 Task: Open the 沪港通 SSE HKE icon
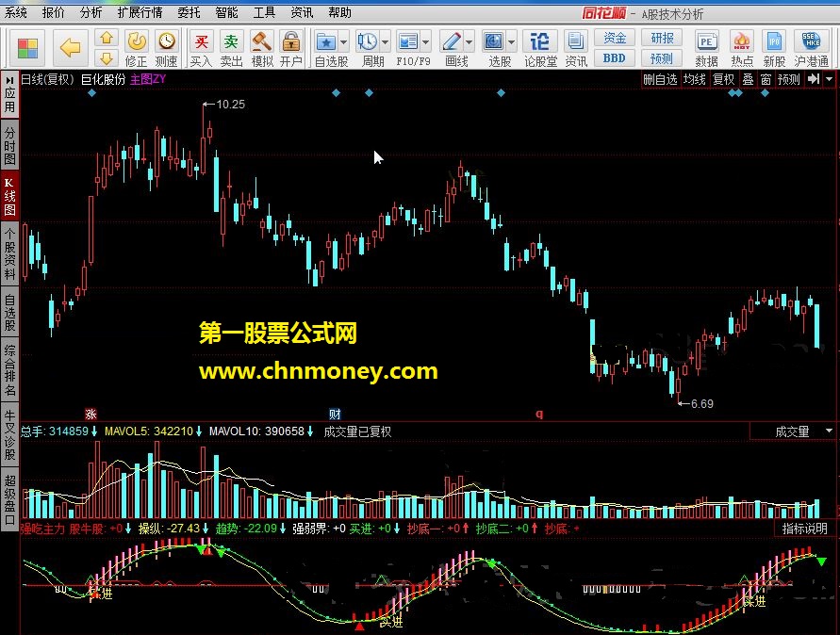(x=811, y=49)
